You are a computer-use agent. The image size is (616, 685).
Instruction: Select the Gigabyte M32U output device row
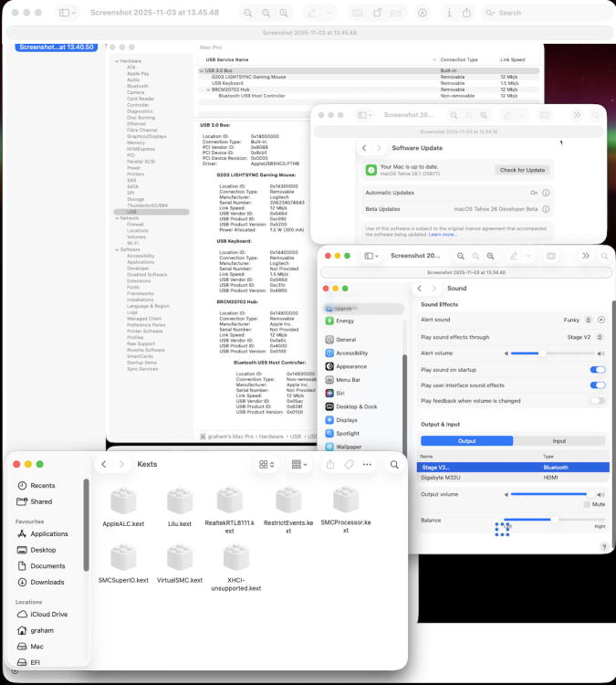coord(513,478)
